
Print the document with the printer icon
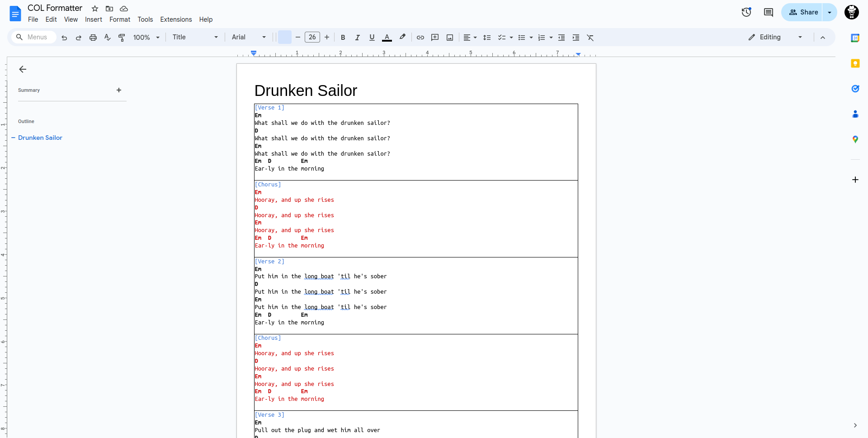[93, 38]
